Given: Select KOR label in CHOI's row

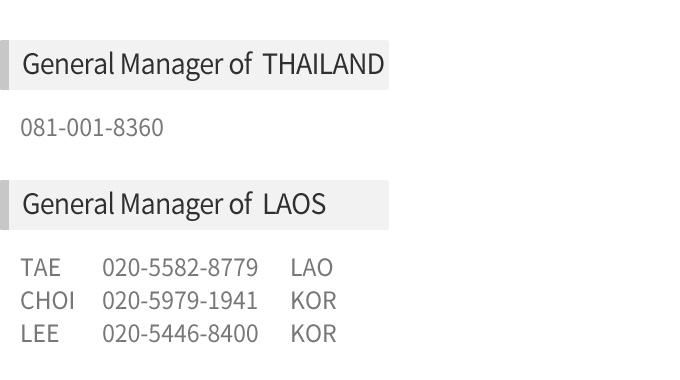Looking at the screenshot, I should pyautogui.click(x=314, y=301).
